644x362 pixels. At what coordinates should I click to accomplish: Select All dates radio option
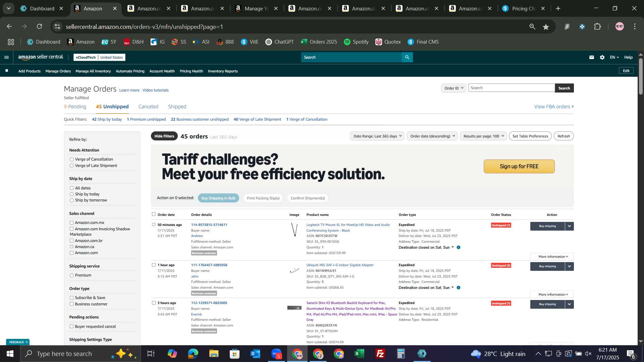(71, 188)
